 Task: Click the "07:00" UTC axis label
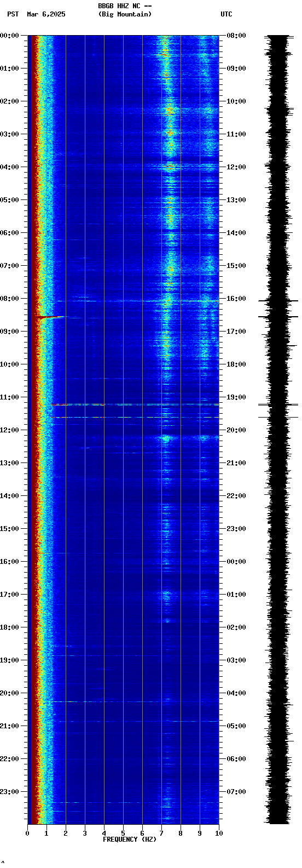(236, 792)
